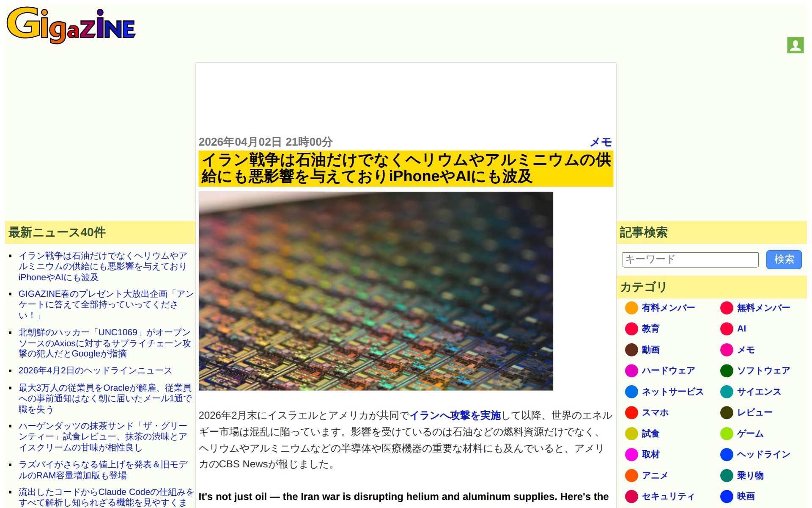Open the サイエンス category link
The width and height of the screenshot is (812, 508).
click(759, 392)
